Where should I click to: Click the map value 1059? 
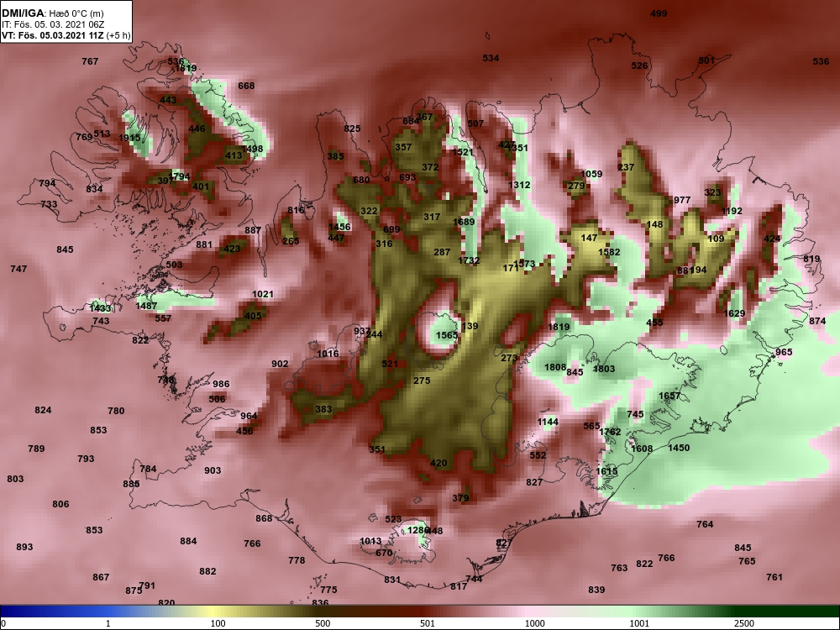click(591, 174)
